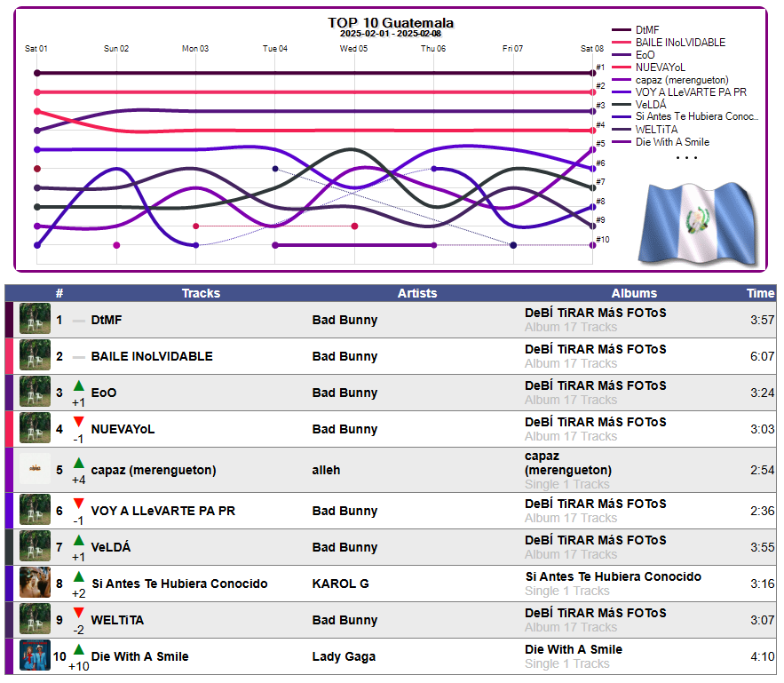Click the green up arrow beside capaz (merengueton)

click(x=78, y=463)
